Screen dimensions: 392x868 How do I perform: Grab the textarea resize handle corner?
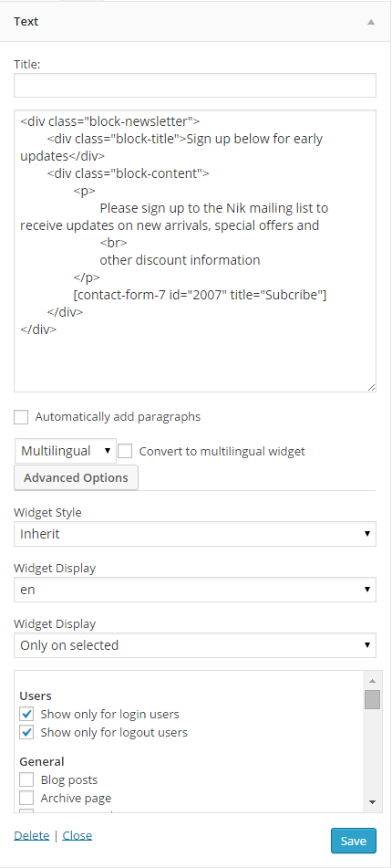pos(371,387)
